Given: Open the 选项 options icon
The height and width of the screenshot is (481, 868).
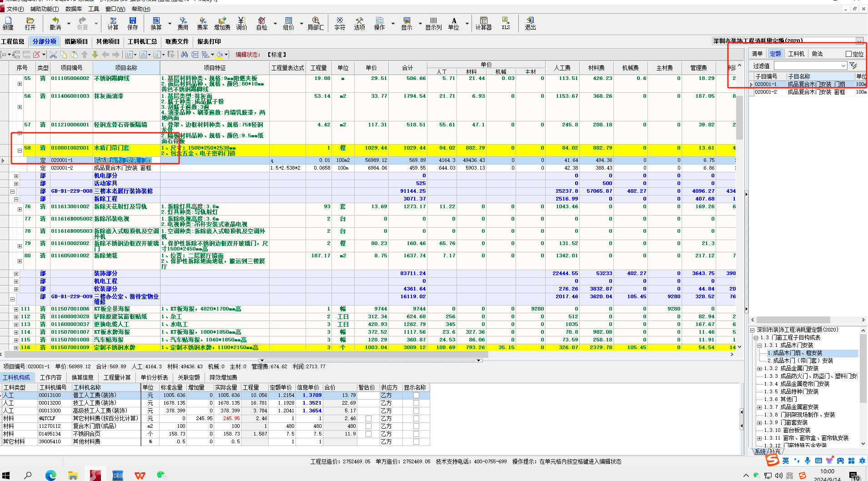Looking at the screenshot, I should point(360,23).
